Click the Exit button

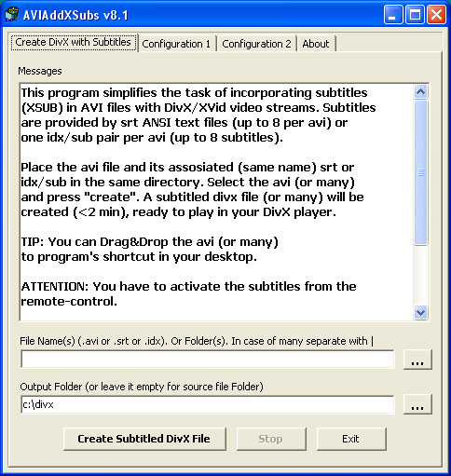351,439
